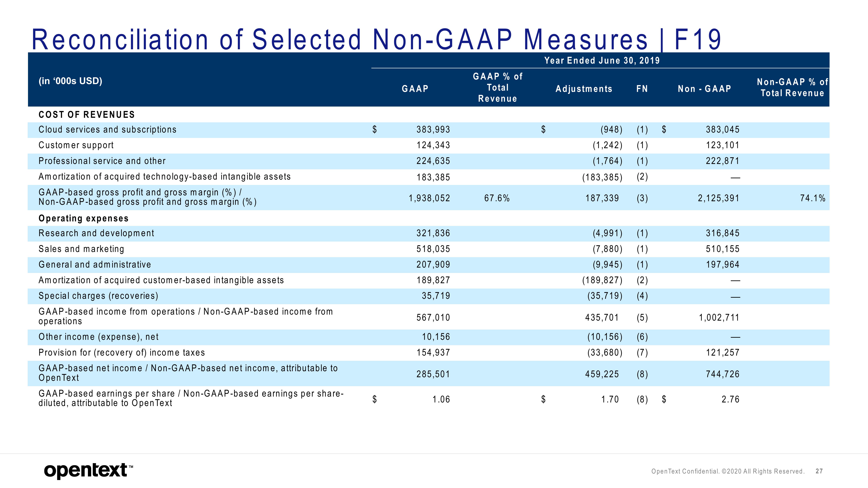The image size is (868, 488).
Task: Select the slide title 'Reconciliation of Selected Non-GAAP Measures | F19'
Action: coord(376,40)
